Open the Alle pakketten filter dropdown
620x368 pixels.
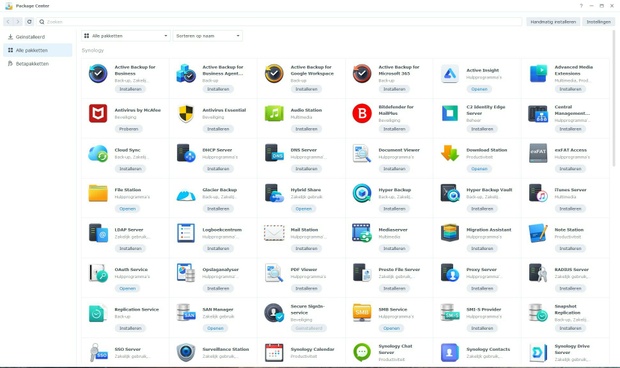(126, 36)
